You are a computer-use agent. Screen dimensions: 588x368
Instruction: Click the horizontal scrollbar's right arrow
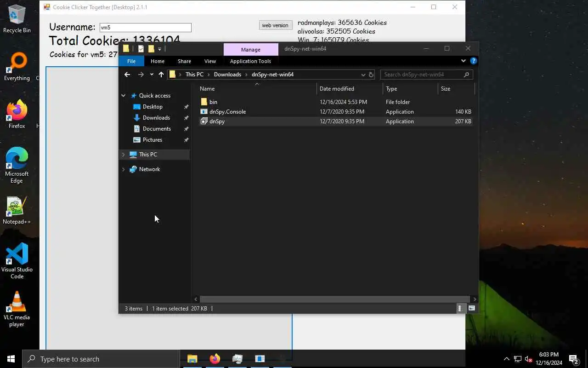[x=475, y=299]
